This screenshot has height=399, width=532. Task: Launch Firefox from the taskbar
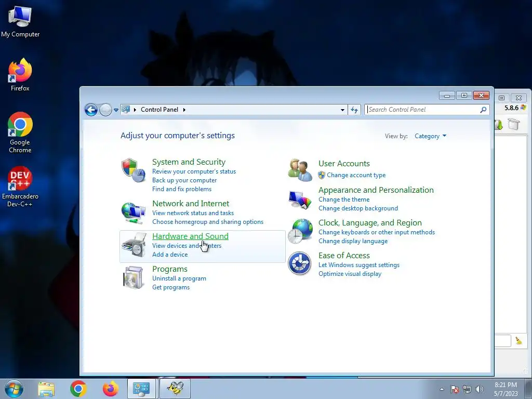point(110,389)
